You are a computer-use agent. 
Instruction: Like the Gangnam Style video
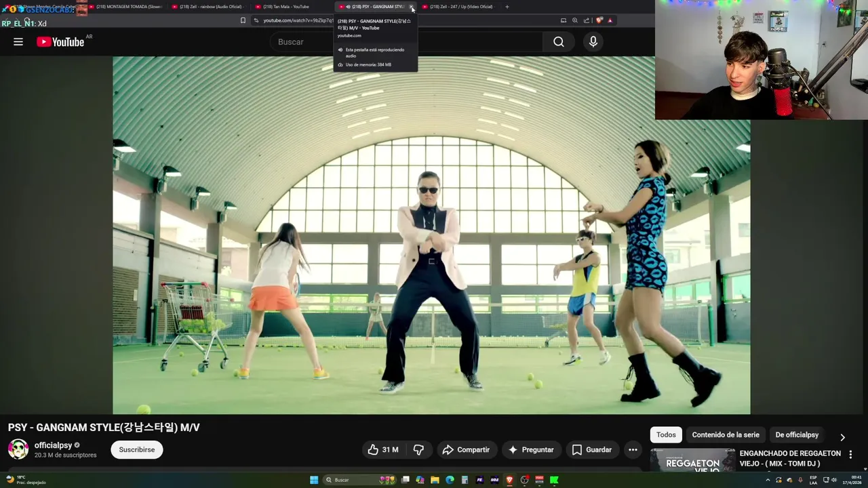[383, 449]
